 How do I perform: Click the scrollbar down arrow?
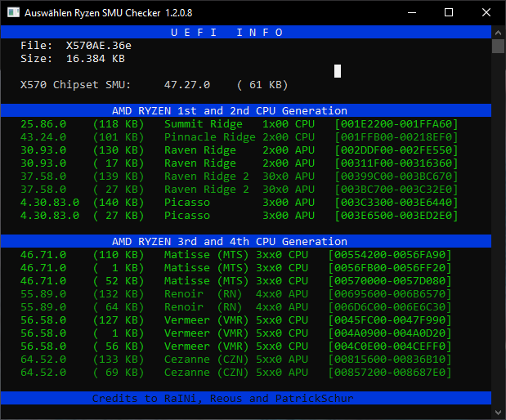(498, 413)
